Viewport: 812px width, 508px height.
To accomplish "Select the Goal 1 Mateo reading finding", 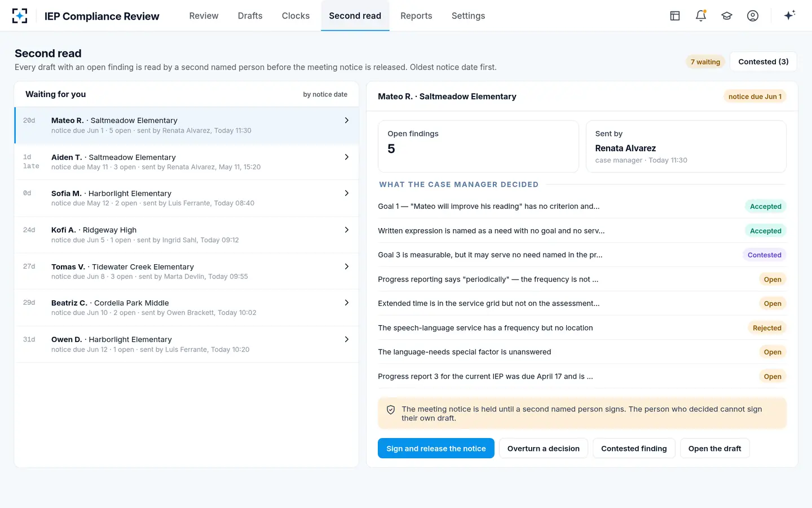I will [582, 207].
